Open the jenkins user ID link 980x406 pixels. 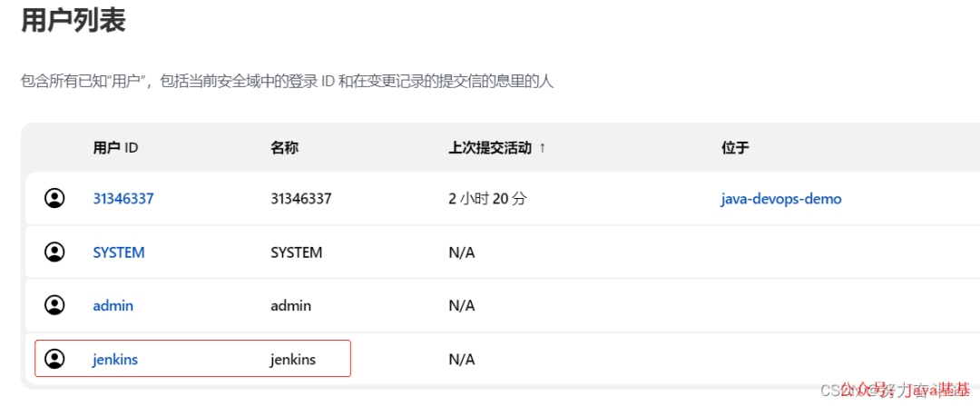pos(115,360)
